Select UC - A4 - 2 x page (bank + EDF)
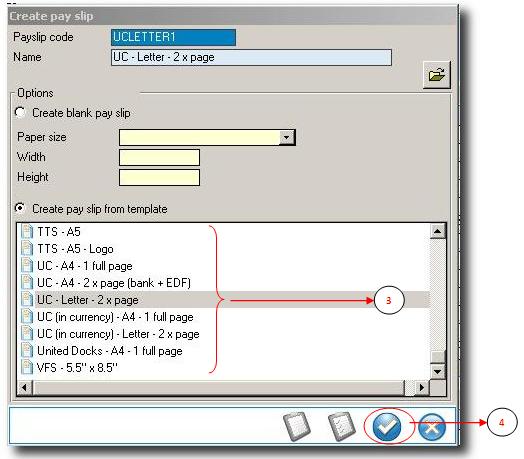 point(114,283)
